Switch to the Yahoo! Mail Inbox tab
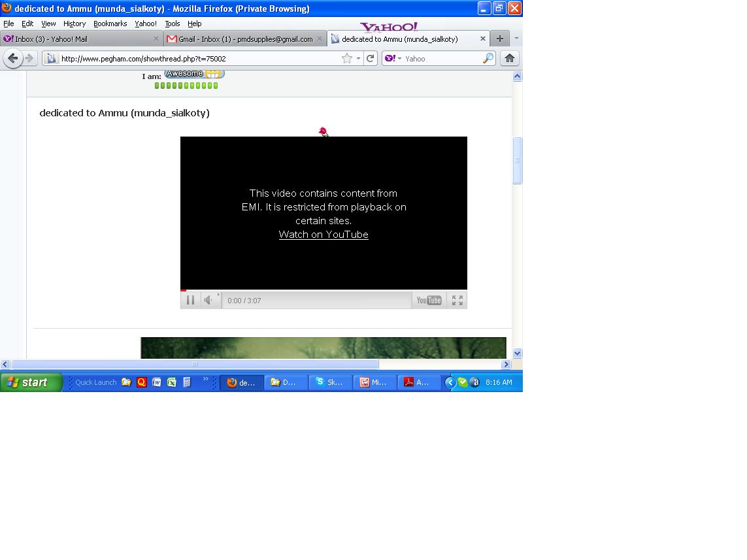The image size is (747, 560). point(82,39)
